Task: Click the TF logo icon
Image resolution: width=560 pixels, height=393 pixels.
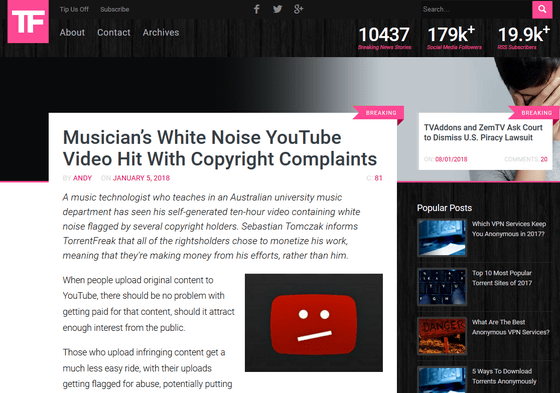Action: [28, 21]
